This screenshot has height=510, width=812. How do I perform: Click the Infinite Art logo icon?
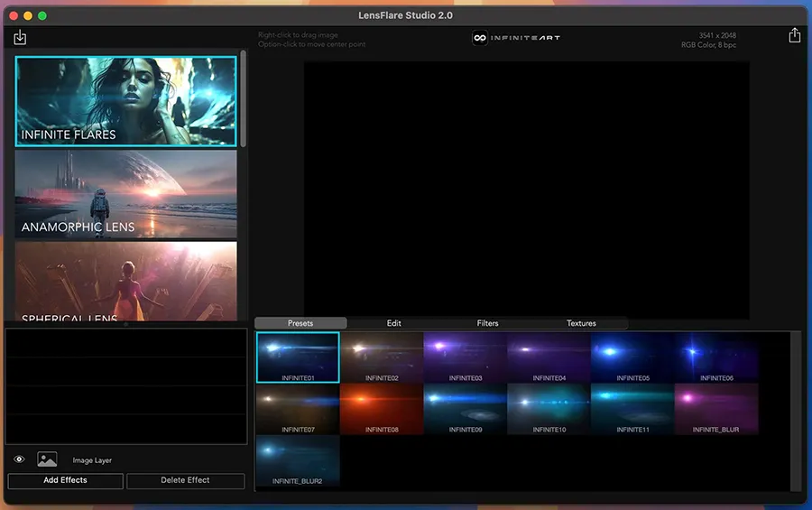(x=480, y=38)
